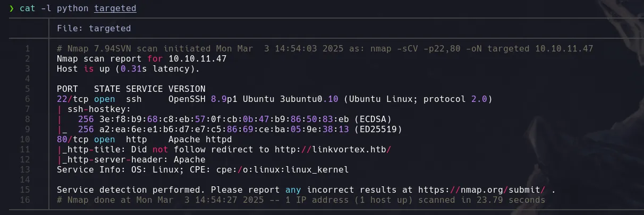Click the 22/tcp port entry
This screenshot has width=644, height=215.
coord(73,99)
